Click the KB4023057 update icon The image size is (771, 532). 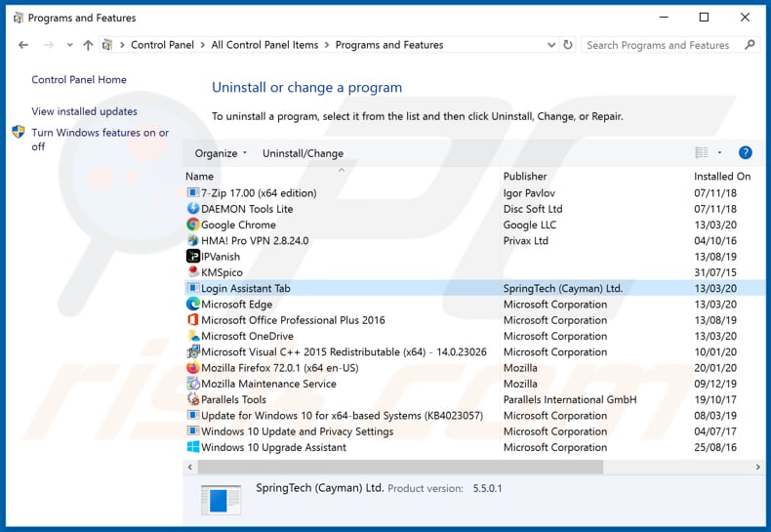pos(193,415)
